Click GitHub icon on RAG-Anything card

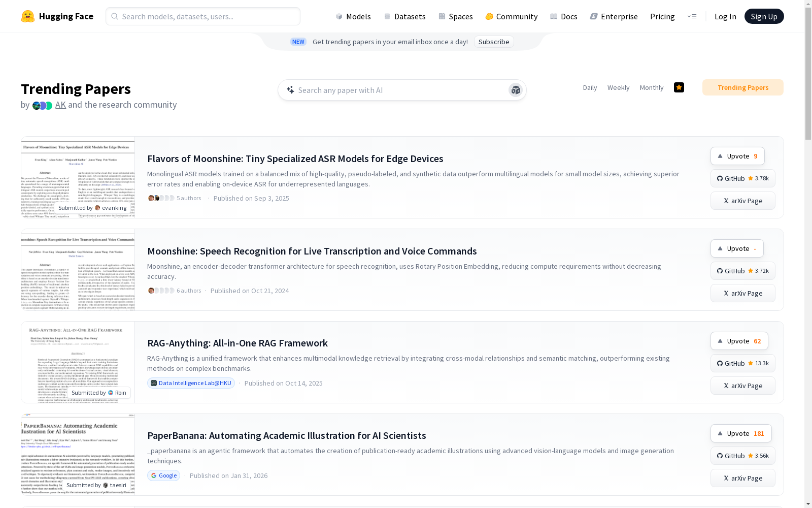coord(720,363)
